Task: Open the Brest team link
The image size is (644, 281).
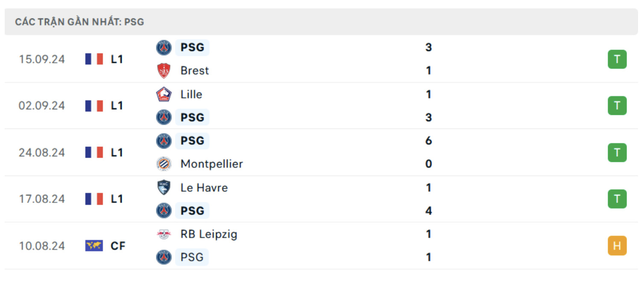Action: (x=195, y=70)
